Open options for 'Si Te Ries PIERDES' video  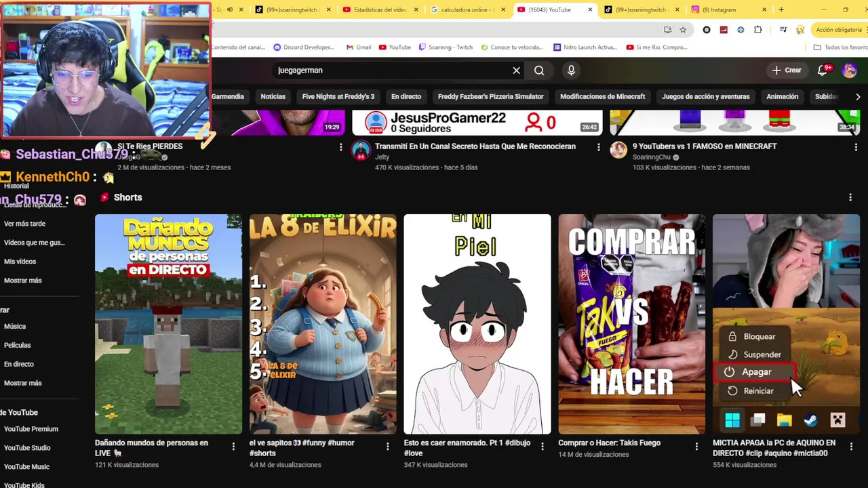pyautogui.click(x=340, y=147)
